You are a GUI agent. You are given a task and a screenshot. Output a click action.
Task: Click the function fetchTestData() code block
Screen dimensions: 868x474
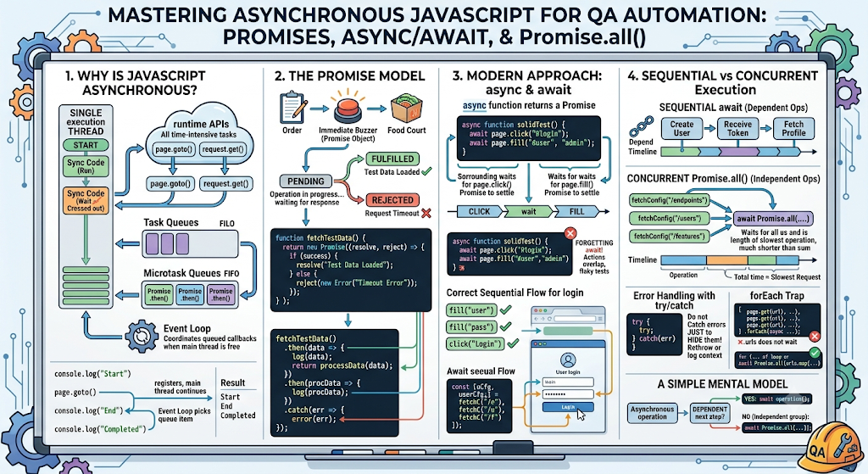coord(351,270)
